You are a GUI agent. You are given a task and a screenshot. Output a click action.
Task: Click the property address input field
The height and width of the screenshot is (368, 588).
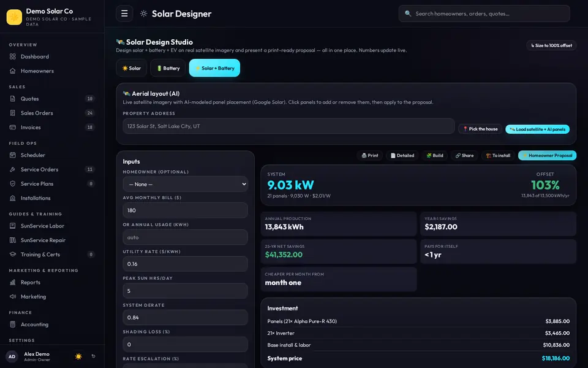(288, 126)
